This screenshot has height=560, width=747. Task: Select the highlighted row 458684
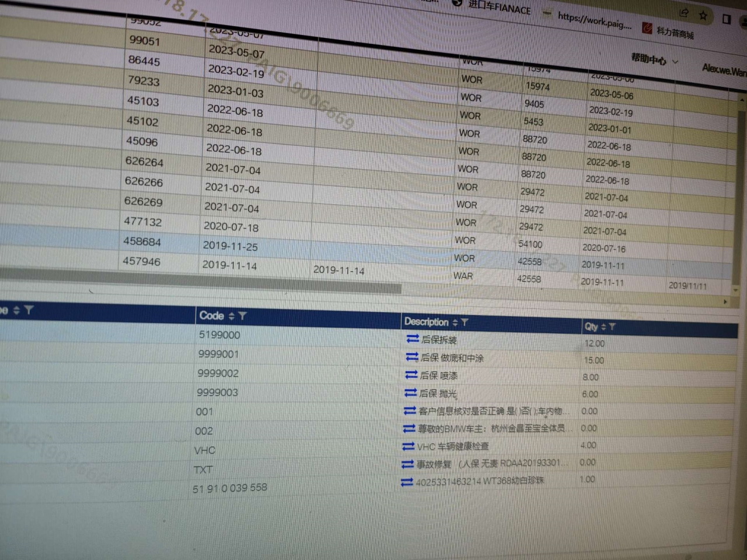pyautogui.click(x=142, y=242)
